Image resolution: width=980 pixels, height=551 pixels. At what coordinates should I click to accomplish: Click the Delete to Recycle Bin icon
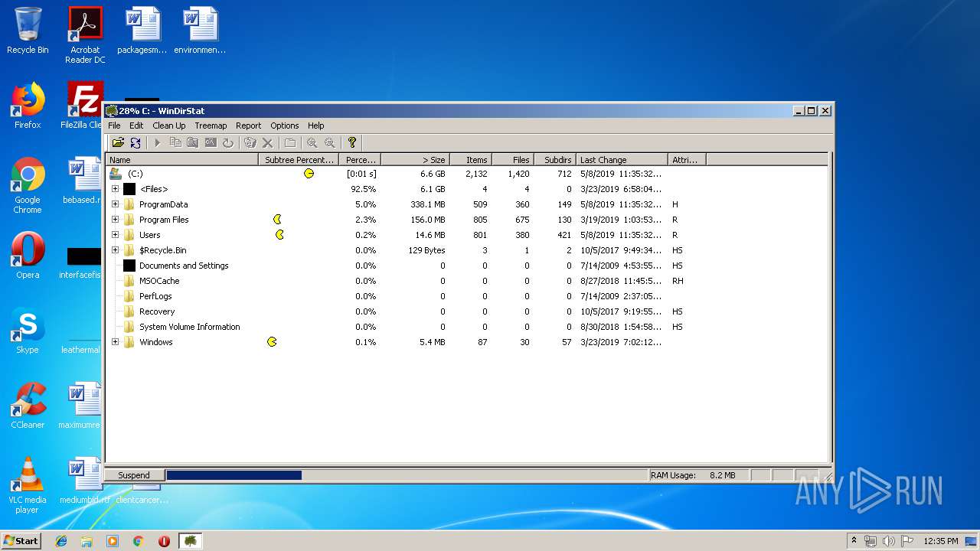coord(250,142)
